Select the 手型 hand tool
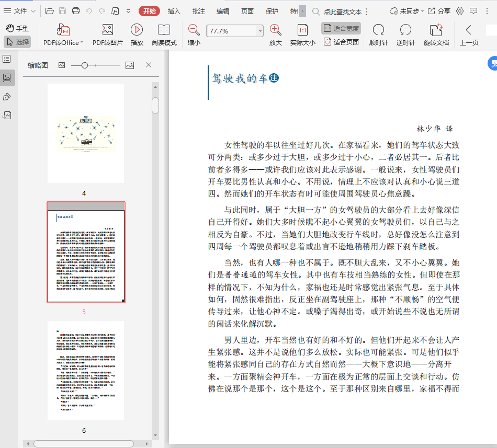 (x=17, y=29)
